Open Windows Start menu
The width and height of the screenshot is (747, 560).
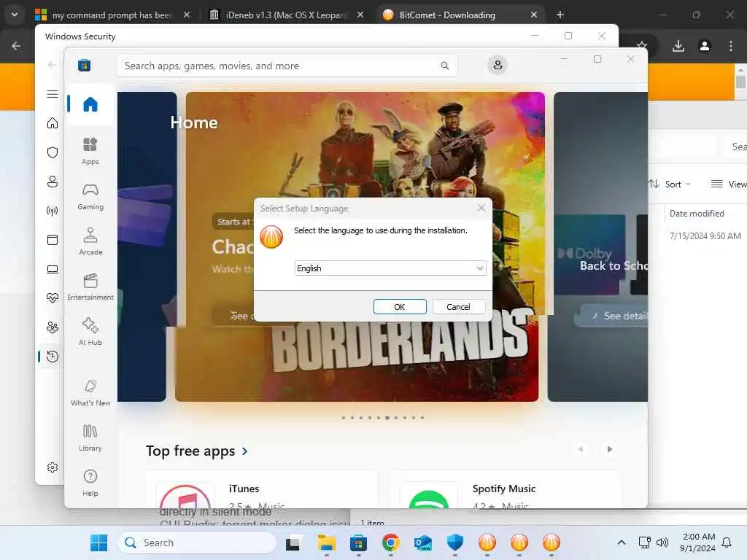point(99,542)
